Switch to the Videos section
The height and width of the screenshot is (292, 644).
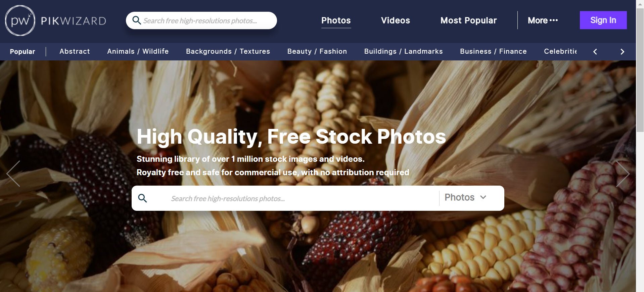(x=395, y=20)
